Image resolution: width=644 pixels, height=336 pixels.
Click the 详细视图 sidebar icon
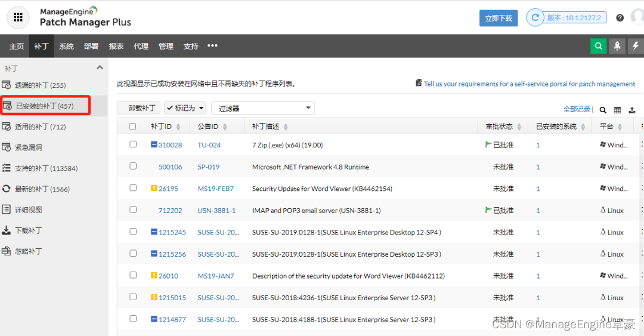coord(6,209)
